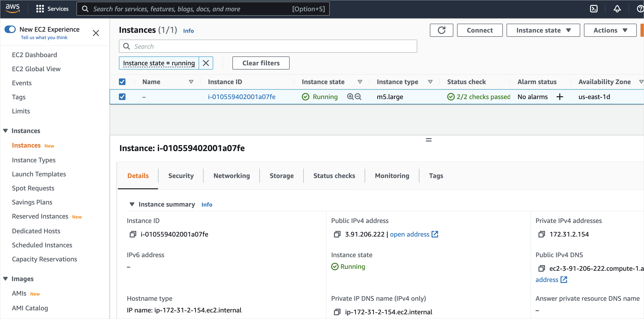Copy the Public IPv4 DNS name
Screen dimensions: 644x319
541,268
